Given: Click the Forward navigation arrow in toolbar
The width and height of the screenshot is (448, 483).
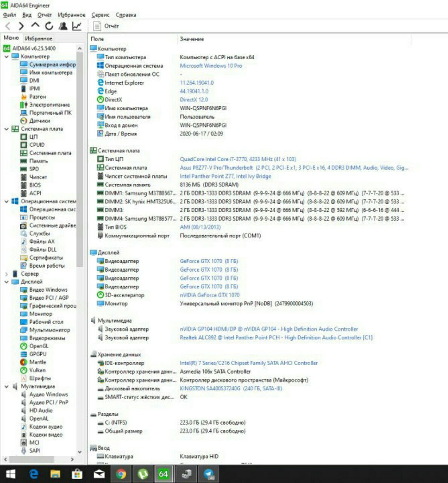Looking at the screenshot, I should [21, 26].
